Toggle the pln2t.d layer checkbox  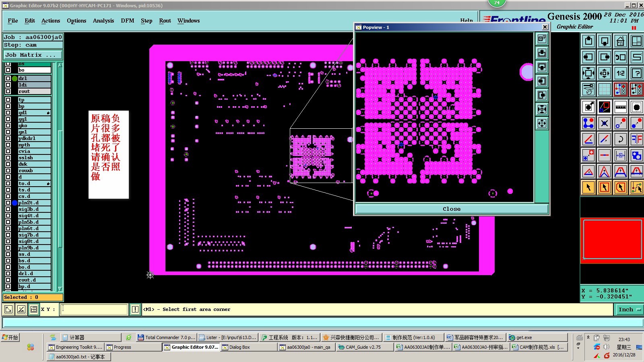[8, 203]
